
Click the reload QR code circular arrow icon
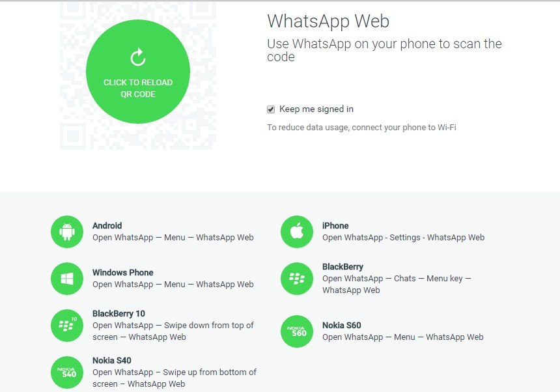click(x=138, y=57)
